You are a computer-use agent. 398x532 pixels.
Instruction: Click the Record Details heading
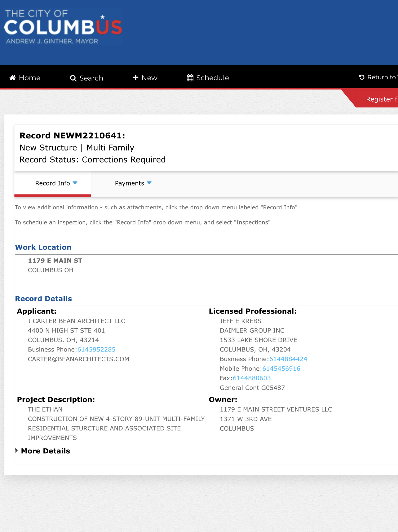(x=44, y=299)
